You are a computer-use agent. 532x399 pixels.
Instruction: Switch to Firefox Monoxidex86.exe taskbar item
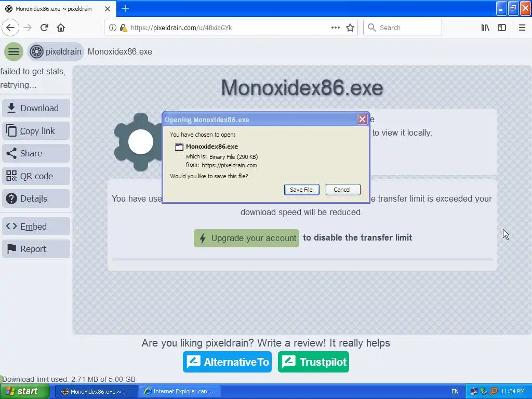[96, 392]
